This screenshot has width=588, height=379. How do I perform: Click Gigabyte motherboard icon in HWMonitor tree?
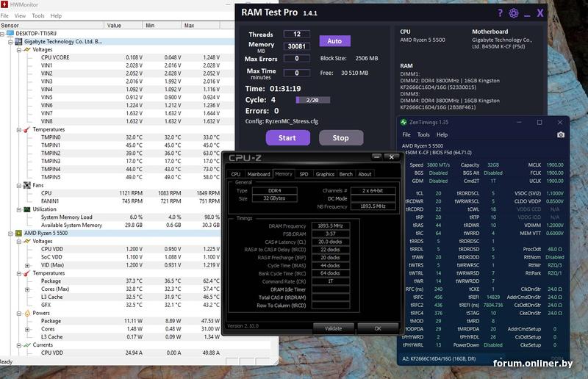pos(18,42)
